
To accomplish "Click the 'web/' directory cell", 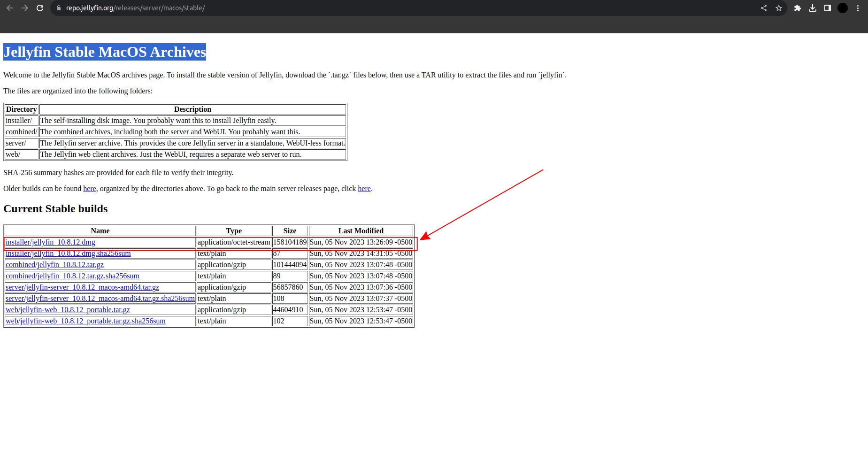I will click(22, 154).
